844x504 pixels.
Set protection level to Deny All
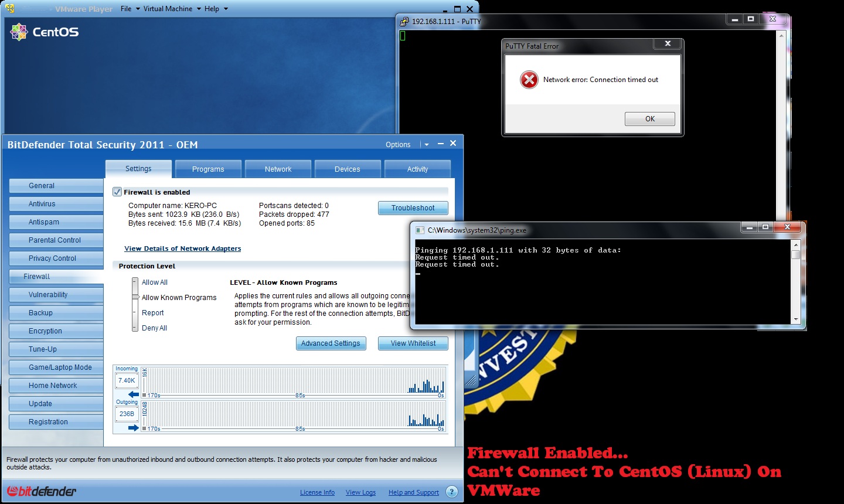point(154,328)
